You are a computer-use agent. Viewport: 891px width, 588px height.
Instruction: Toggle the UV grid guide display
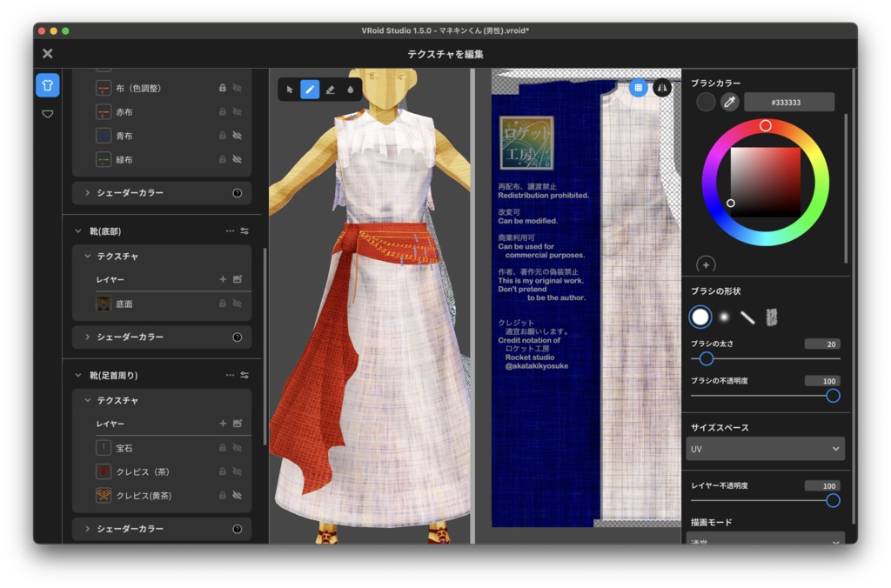(x=638, y=88)
